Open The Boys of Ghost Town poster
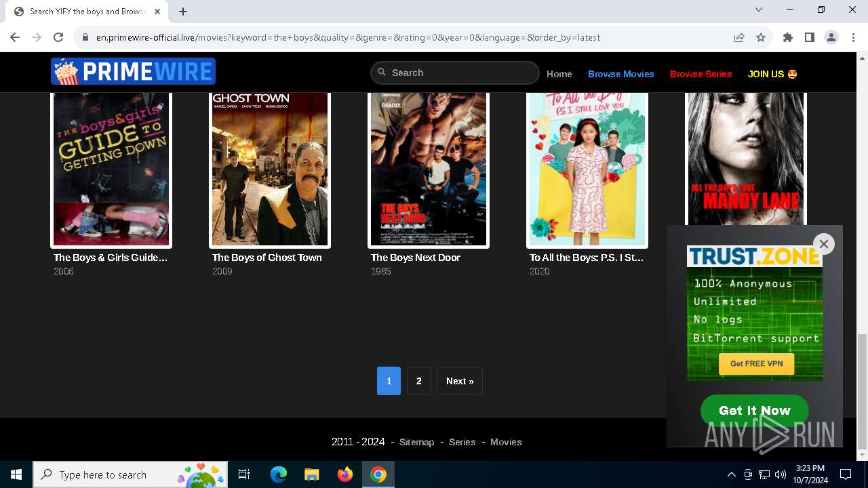This screenshot has width=868, height=488. click(x=270, y=169)
